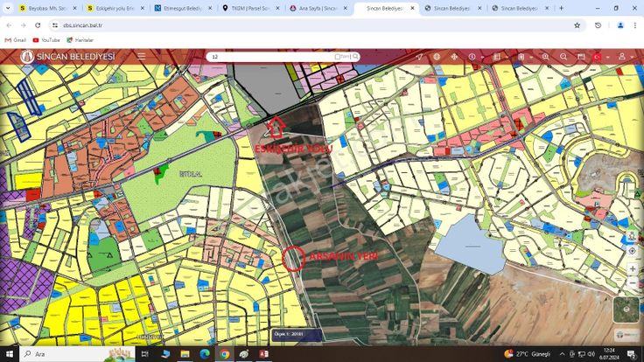Open the hamburger menu beside Sincan Belediyesi
The height and width of the screenshot is (362, 644).
141,57
